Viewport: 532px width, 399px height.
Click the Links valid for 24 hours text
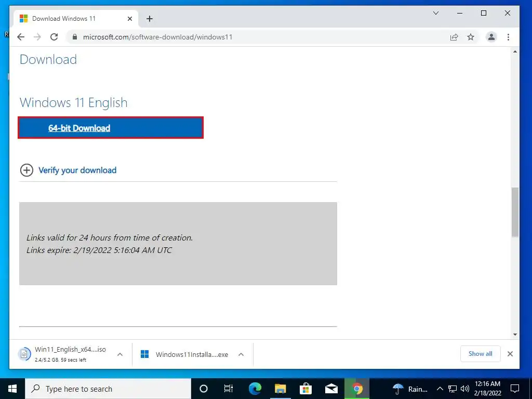pyautogui.click(x=110, y=237)
